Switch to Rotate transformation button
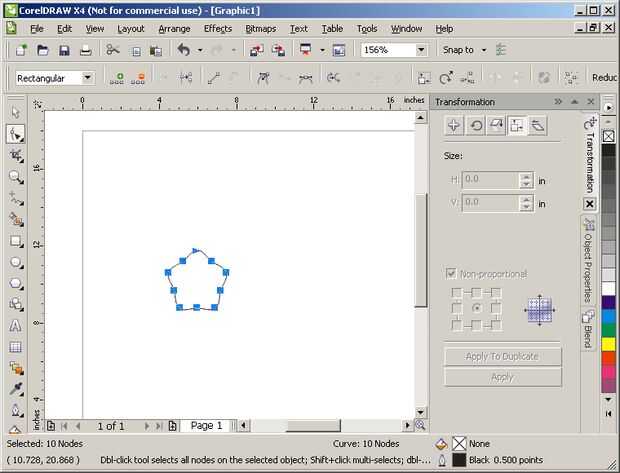 pyautogui.click(x=476, y=126)
